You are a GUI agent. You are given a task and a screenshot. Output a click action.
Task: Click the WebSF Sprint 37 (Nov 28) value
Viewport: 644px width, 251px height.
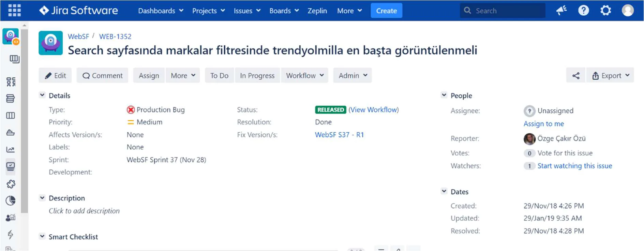(x=166, y=160)
